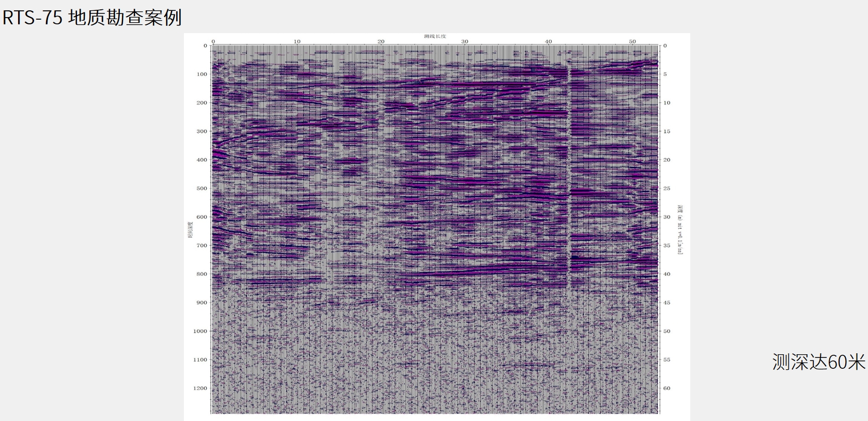Click the 500 label on left axis
The image size is (868, 421).
(202, 189)
